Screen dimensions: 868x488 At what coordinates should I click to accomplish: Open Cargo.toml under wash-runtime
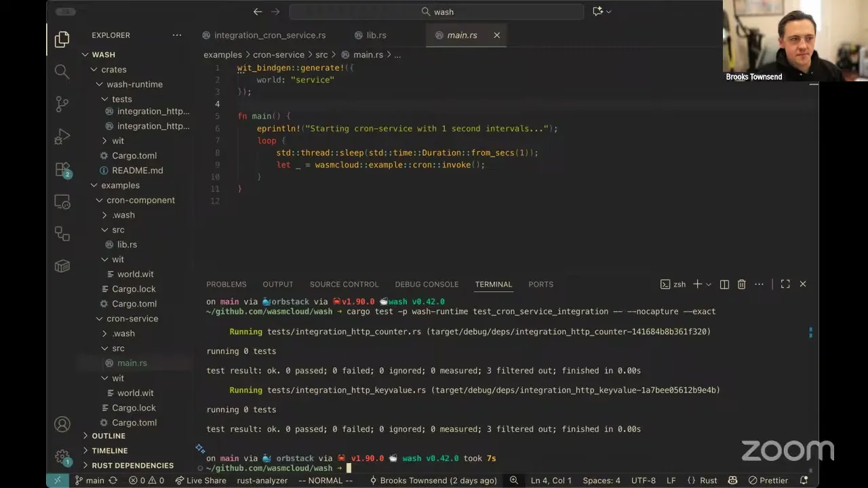click(134, 156)
